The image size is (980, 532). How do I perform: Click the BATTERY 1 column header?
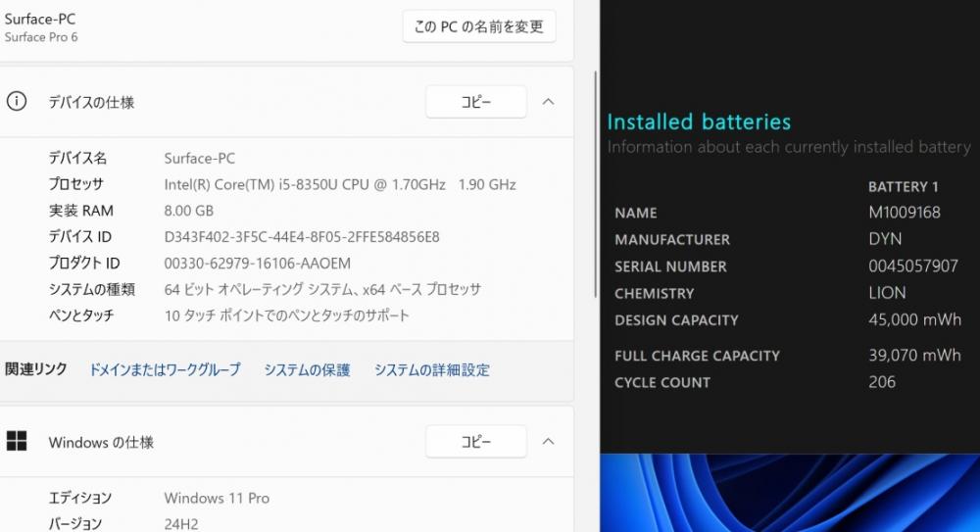[x=904, y=186]
